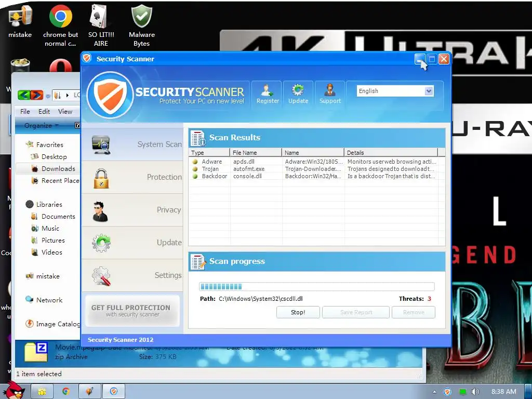Click the Remove button
Image resolution: width=532 pixels, height=399 pixels.
[x=413, y=312]
